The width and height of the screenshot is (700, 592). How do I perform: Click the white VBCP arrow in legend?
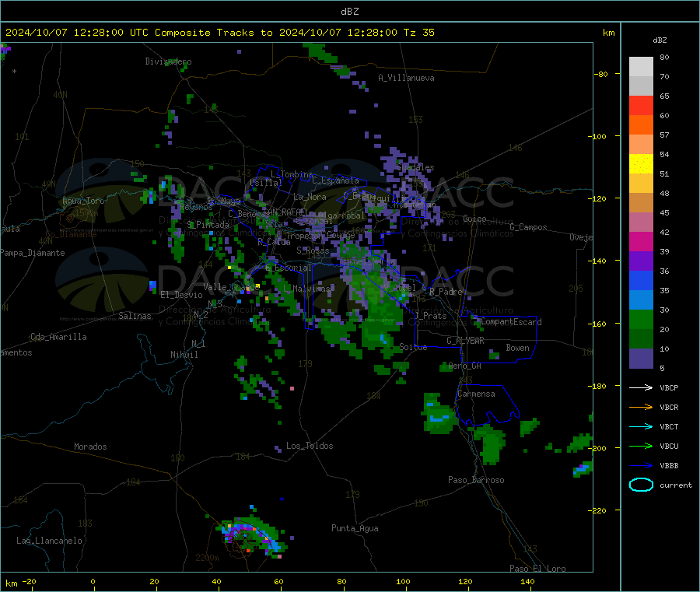point(641,387)
